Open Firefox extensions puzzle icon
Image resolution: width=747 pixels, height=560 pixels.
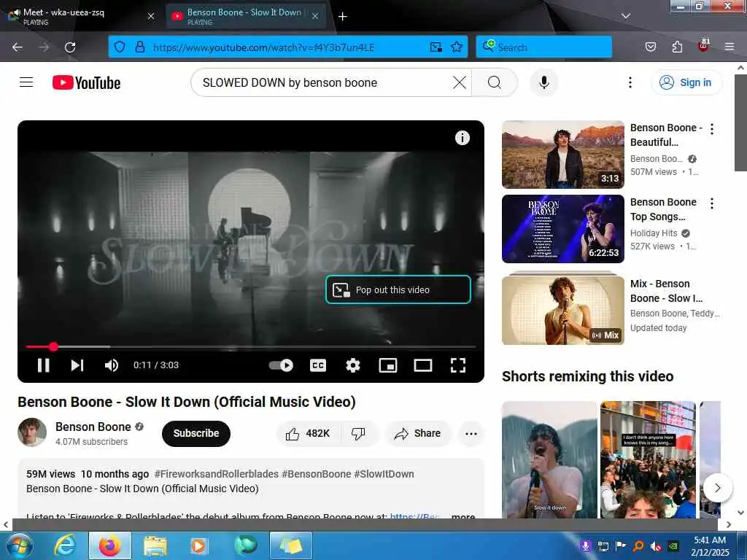coord(677,47)
